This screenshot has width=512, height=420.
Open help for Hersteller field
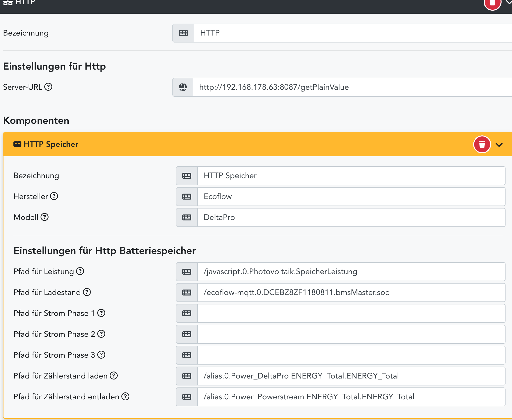point(54,196)
